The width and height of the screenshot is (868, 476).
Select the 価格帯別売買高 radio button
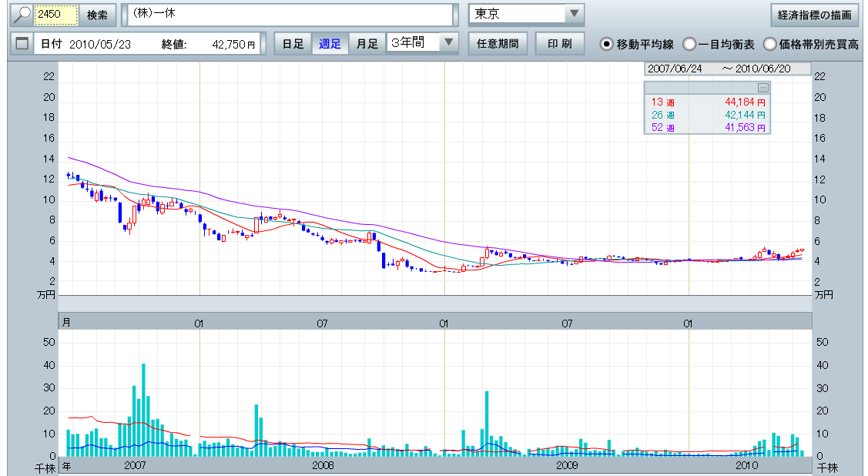[769, 44]
